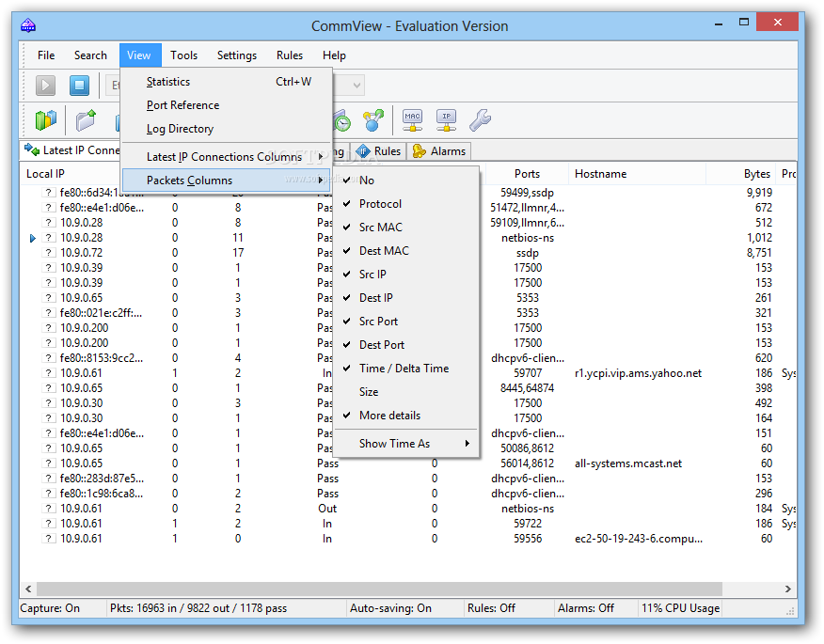Open the Search menu

90,55
